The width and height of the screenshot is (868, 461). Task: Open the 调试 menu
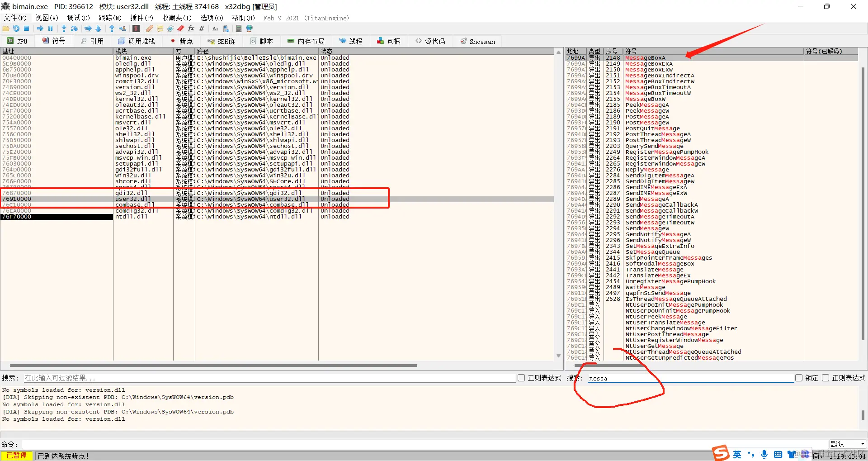pyautogui.click(x=78, y=18)
